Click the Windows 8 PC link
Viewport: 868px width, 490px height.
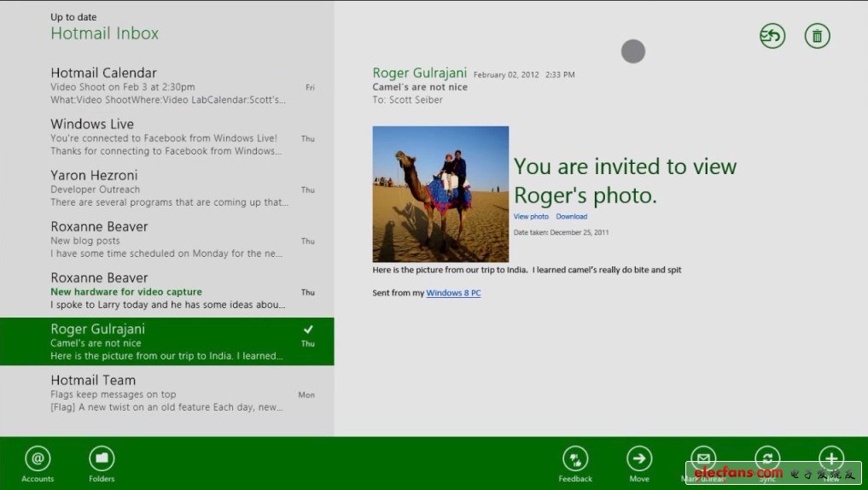453,293
